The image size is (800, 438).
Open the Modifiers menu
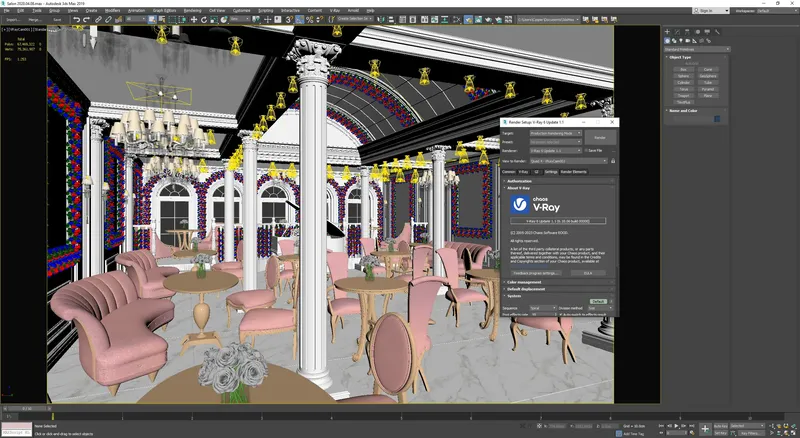[112, 11]
